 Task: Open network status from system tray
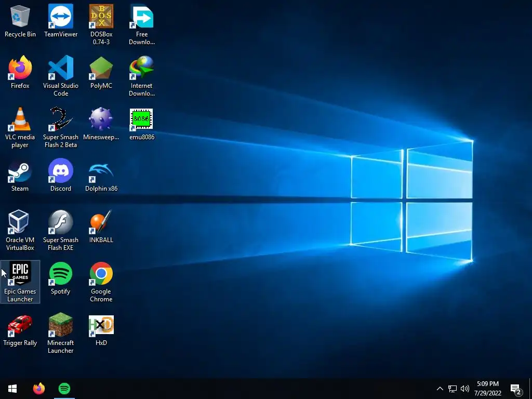pyautogui.click(x=453, y=389)
